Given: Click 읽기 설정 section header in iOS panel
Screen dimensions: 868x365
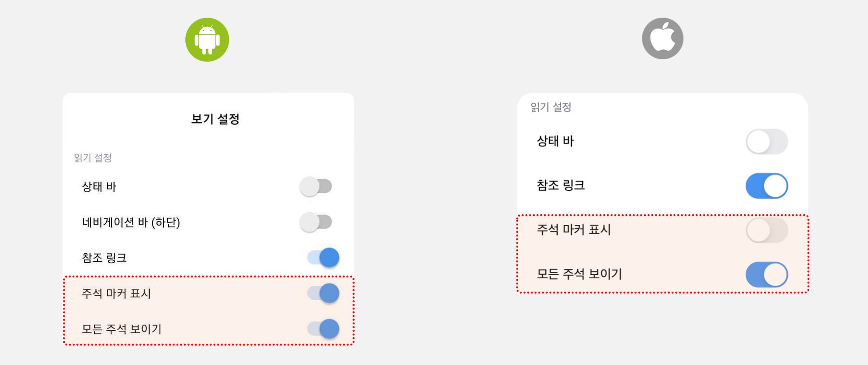Looking at the screenshot, I should click(551, 107).
